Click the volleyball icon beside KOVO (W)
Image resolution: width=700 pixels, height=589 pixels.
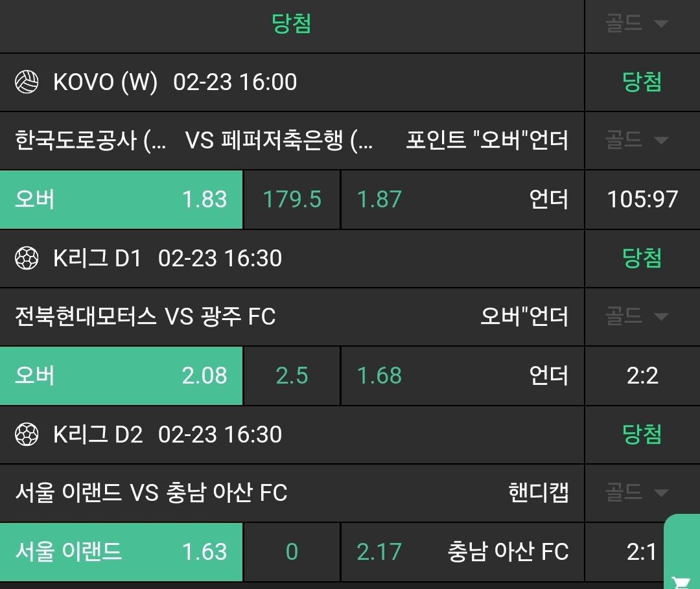click(27, 82)
